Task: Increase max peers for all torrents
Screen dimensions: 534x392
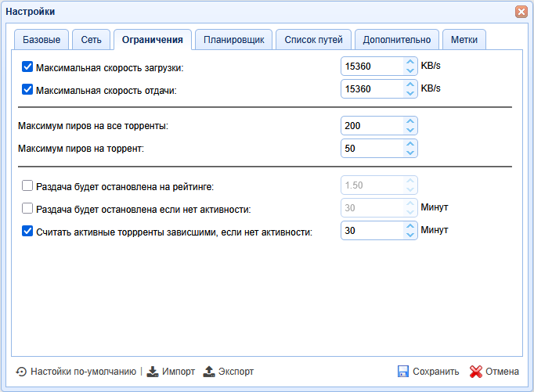Action: point(410,121)
